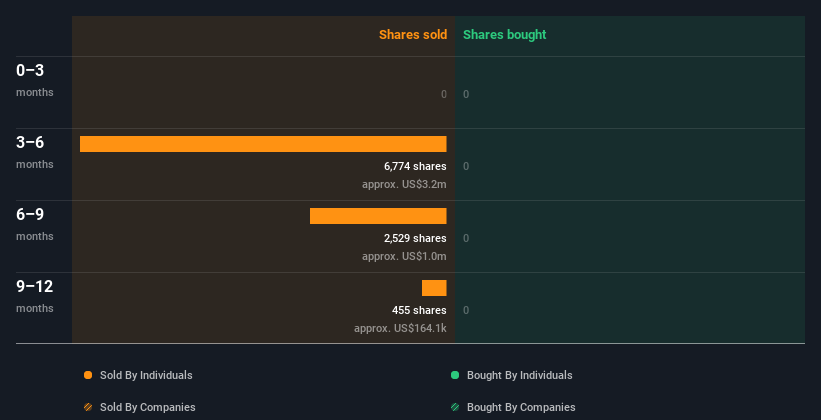The height and width of the screenshot is (420, 821).
Task: Click the '3–6' months row label
Action: coord(30,142)
